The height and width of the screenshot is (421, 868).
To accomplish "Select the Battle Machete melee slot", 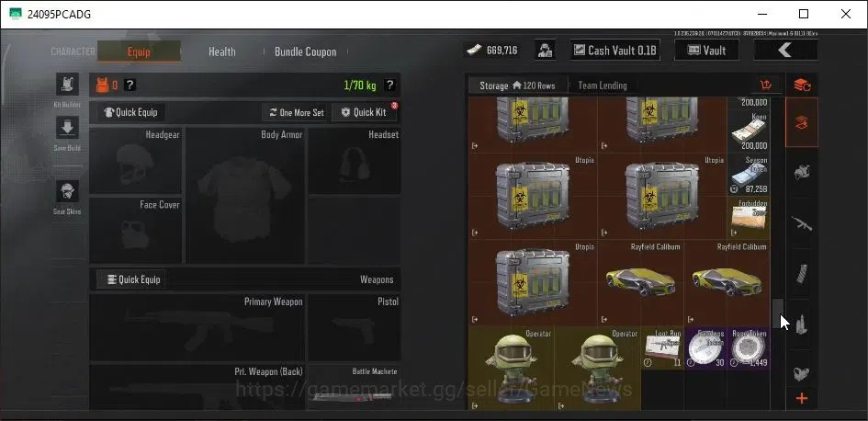I will click(355, 387).
